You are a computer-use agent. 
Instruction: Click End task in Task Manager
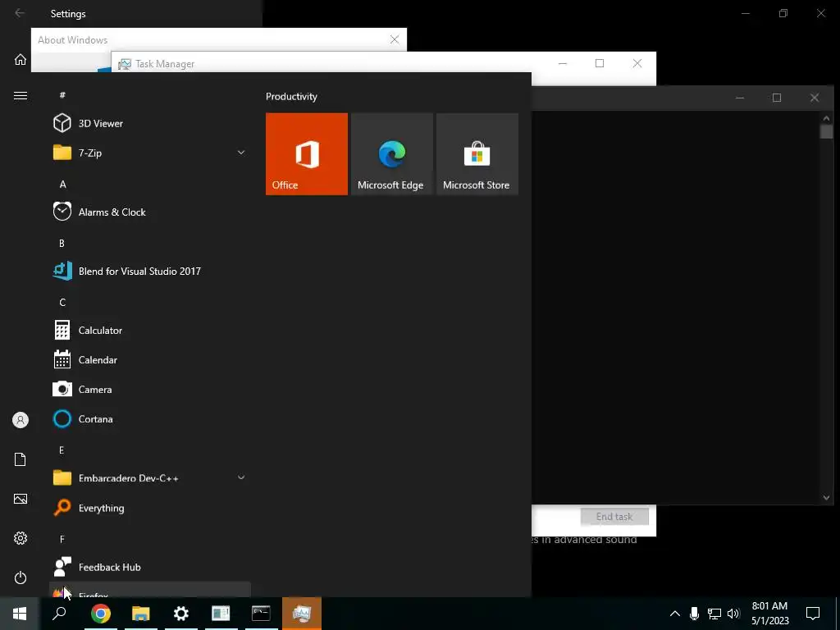[x=614, y=517]
